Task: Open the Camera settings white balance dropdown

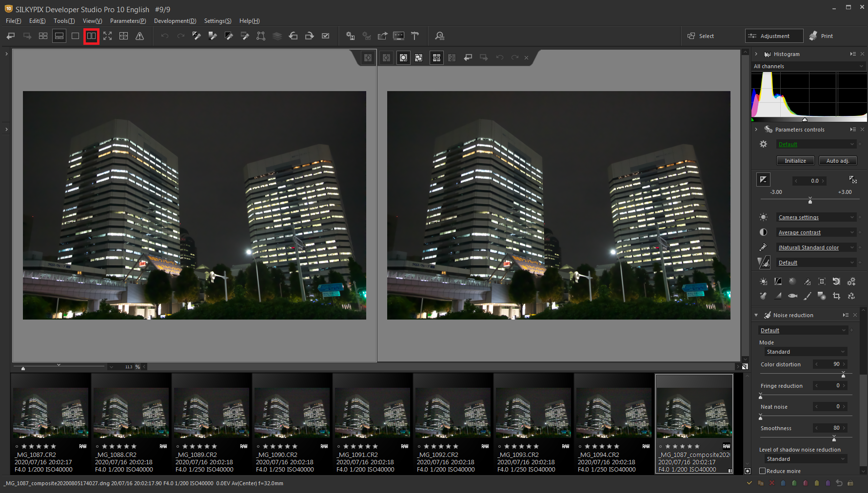Action: pos(817,217)
